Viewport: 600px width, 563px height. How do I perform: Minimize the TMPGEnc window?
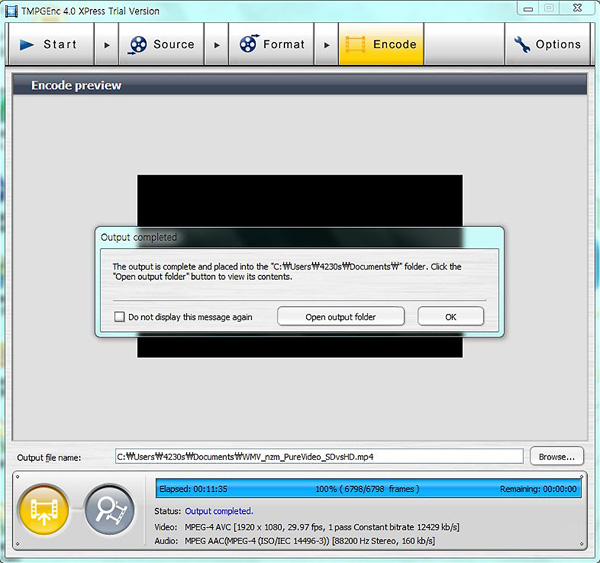click(528, 8)
